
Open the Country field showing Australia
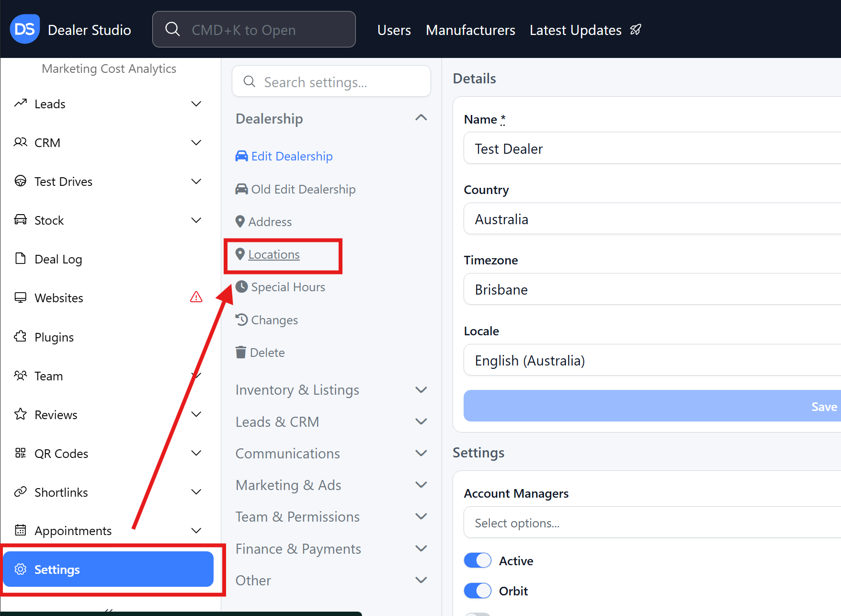pyautogui.click(x=652, y=218)
